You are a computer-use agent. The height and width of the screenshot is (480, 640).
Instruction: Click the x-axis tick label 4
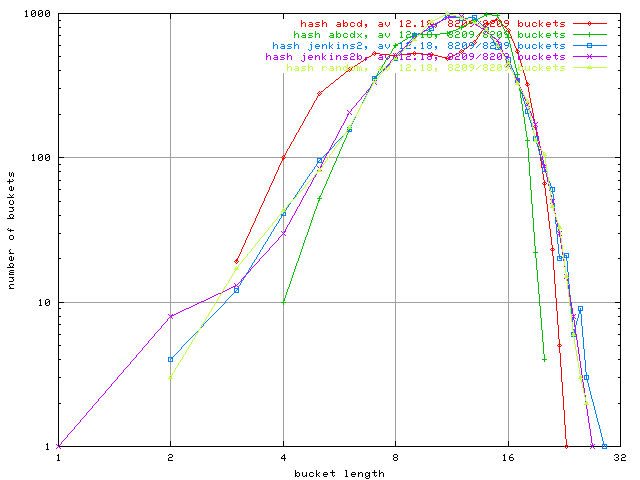click(284, 458)
